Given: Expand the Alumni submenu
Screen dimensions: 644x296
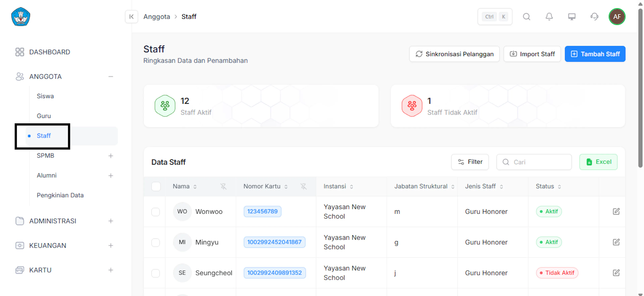Looking at the screenshot, I should (111, 176).
